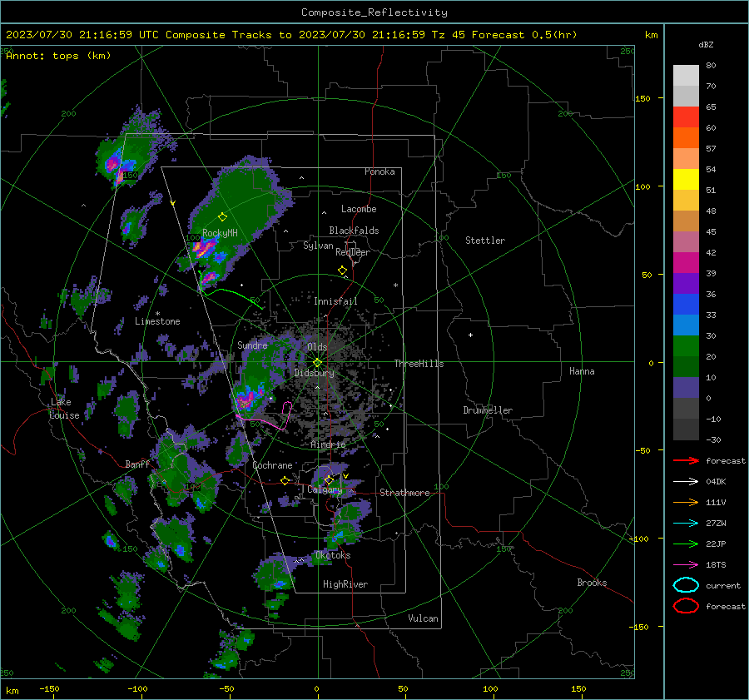Screen dimensions: 749x700
Task: Select the 54-51 dBZ yellow swatch
Action: tap(686, 180)
